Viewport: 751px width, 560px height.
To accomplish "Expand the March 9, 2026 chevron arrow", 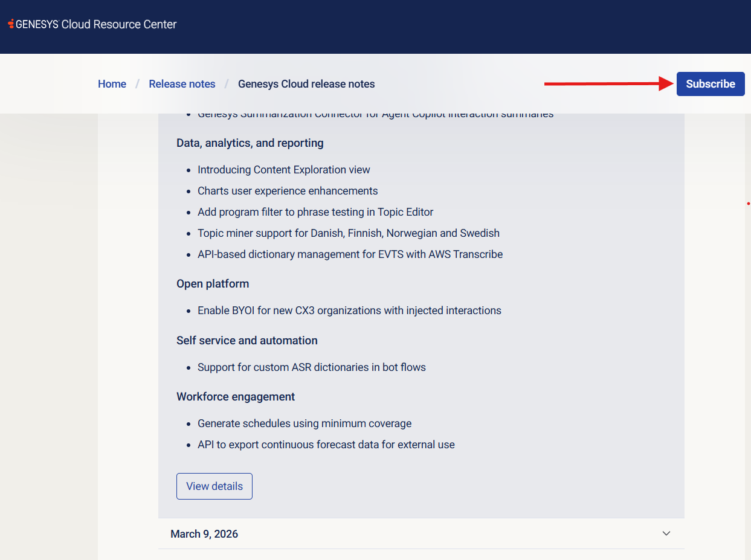I will tap(666, 533).
